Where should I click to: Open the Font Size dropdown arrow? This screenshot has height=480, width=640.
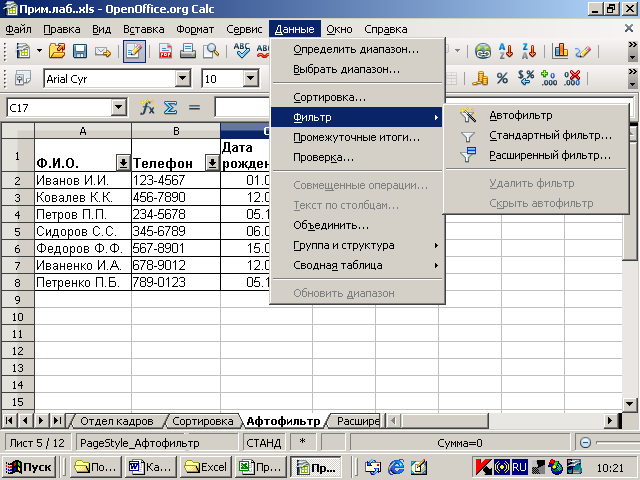click(x=251, y=78)
